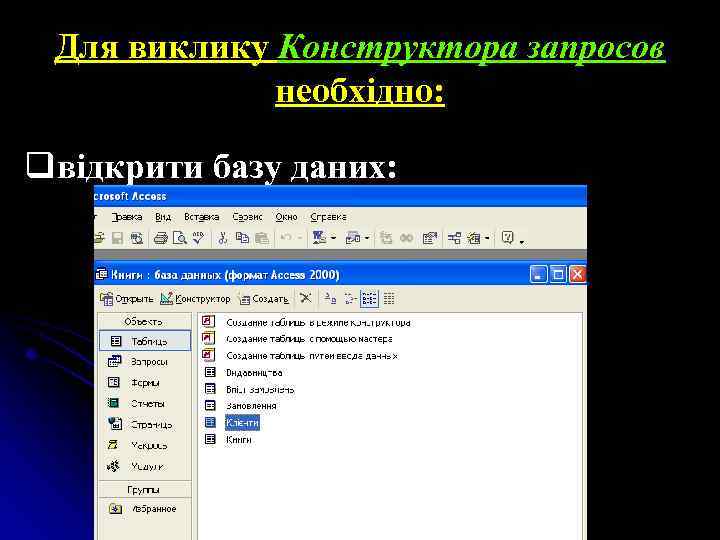Viewport: 720px width, 540px height.
Task: Click the Книги database window title icon
Action: tap(101, 275)
